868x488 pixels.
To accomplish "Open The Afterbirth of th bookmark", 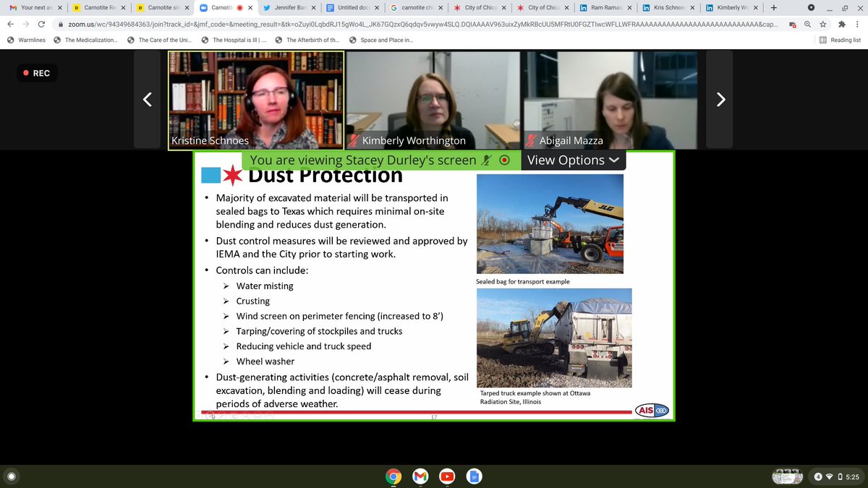I will point(307,40).
